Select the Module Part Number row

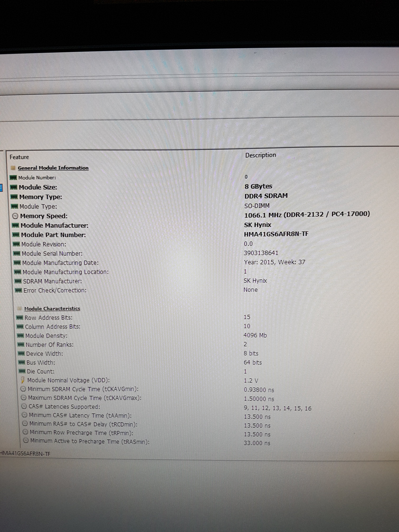click(x=53, y=235)
